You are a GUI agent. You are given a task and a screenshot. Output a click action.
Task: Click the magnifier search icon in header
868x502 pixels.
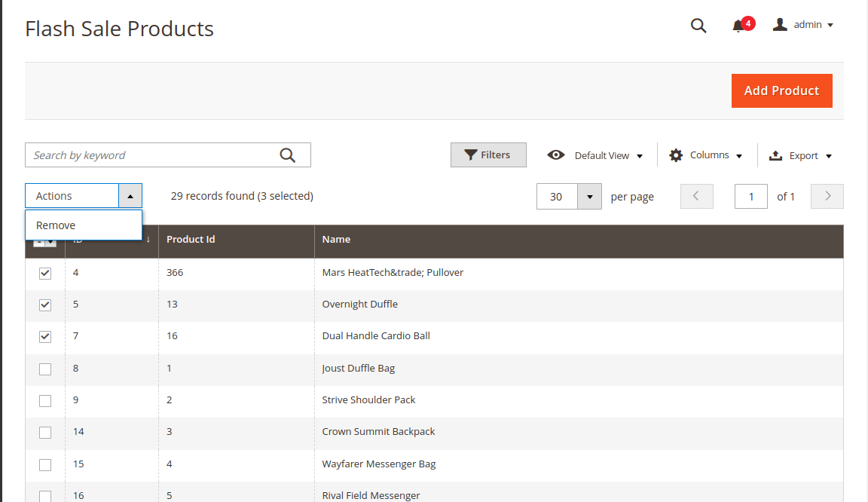coord(698,26)
